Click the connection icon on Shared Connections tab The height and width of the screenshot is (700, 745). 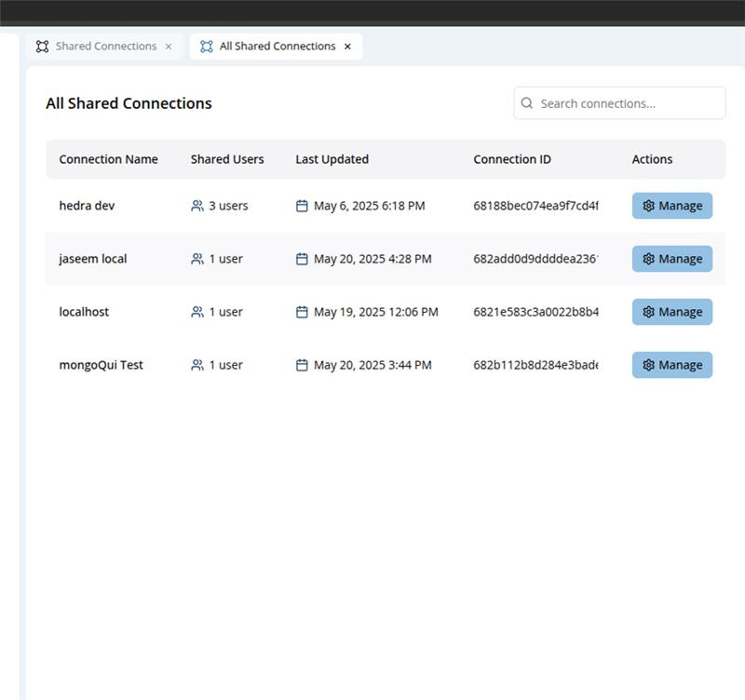tap(42, 47)
